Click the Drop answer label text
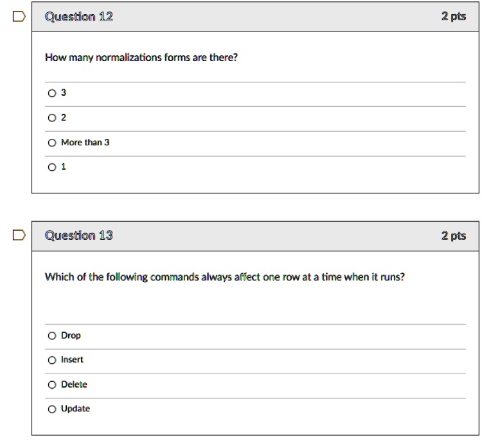491x448 pixels. [71, 336]
